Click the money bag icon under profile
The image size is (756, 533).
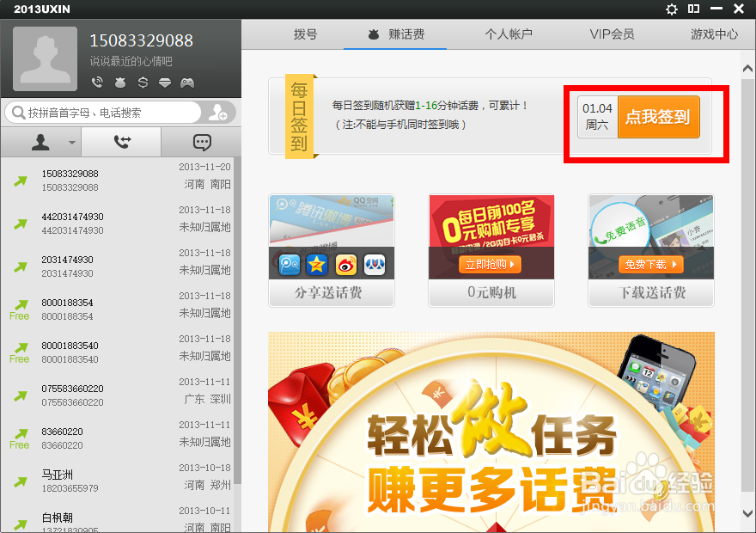point(120,83)
